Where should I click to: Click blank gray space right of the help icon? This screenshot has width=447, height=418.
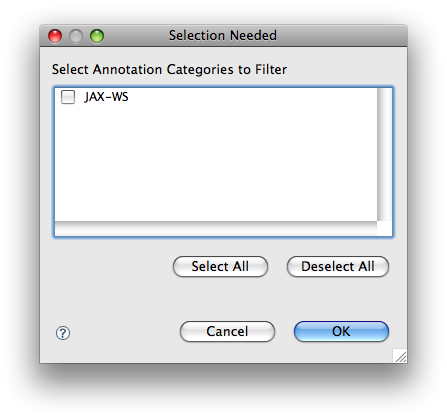pyautogui.click(x=123, y=333)
